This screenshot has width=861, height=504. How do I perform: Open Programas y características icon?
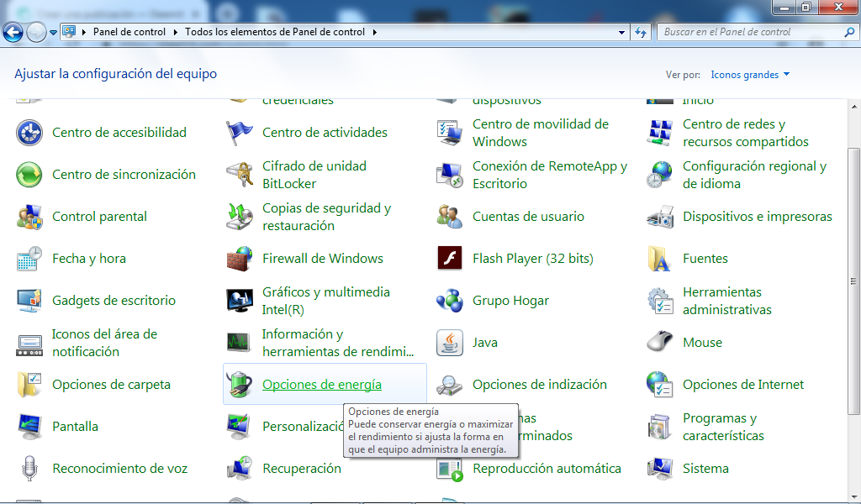(660, 427)
